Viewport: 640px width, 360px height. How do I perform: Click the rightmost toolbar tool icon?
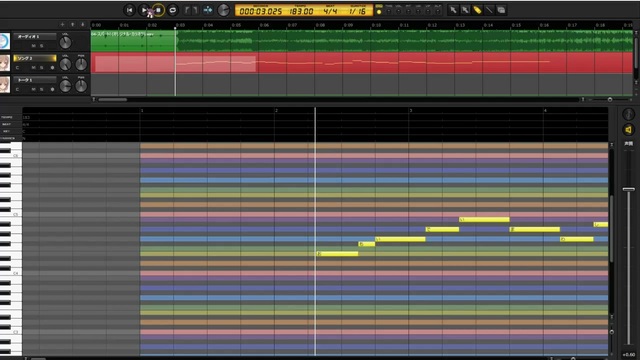[501, 10]
